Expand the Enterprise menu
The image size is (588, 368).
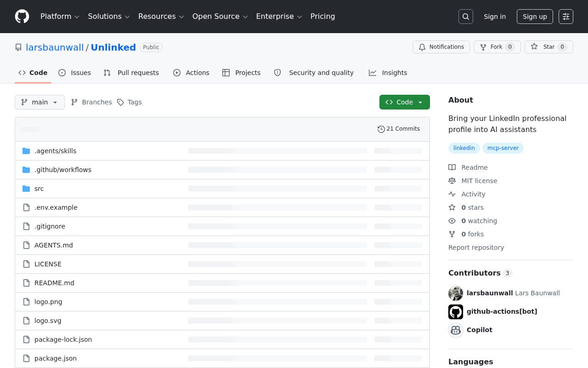(279, 17)
